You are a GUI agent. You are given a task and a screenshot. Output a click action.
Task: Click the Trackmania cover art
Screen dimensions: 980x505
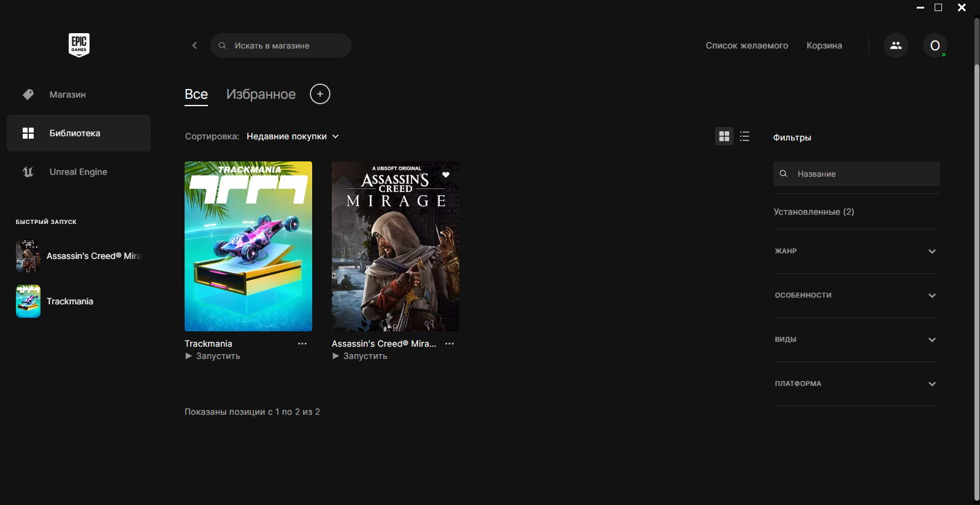tap(248, 246)
